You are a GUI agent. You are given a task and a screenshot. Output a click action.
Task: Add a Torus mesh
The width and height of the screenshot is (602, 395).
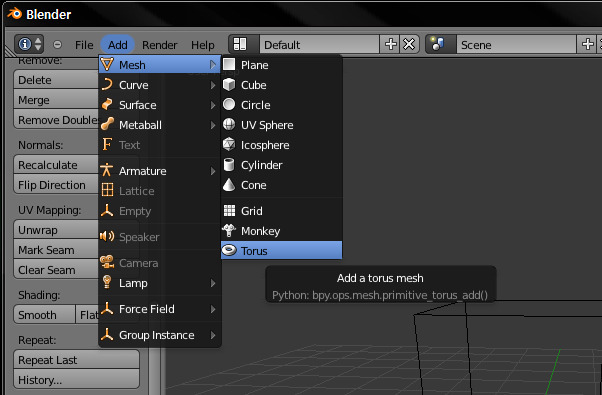tap(281, 251)
